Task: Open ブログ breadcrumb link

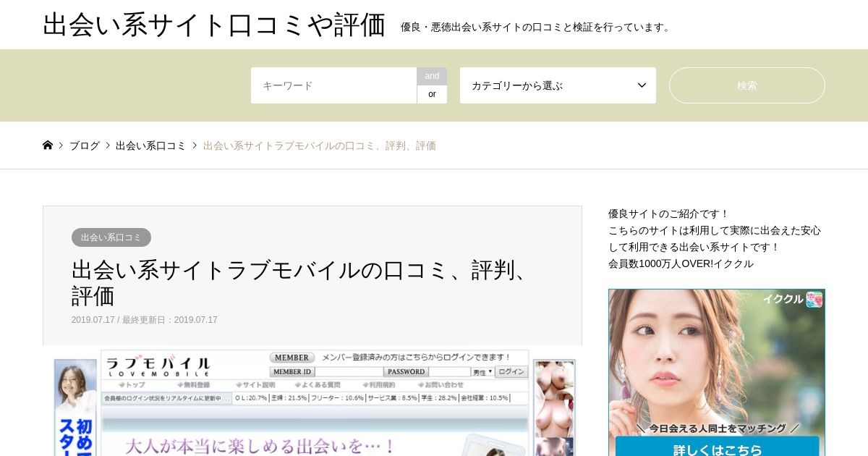Action: pos(85,145)
